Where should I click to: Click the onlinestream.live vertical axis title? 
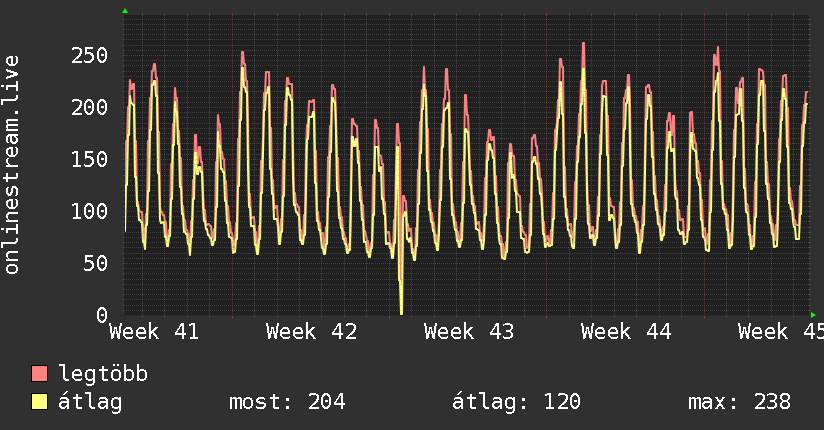tap(12, 165)
